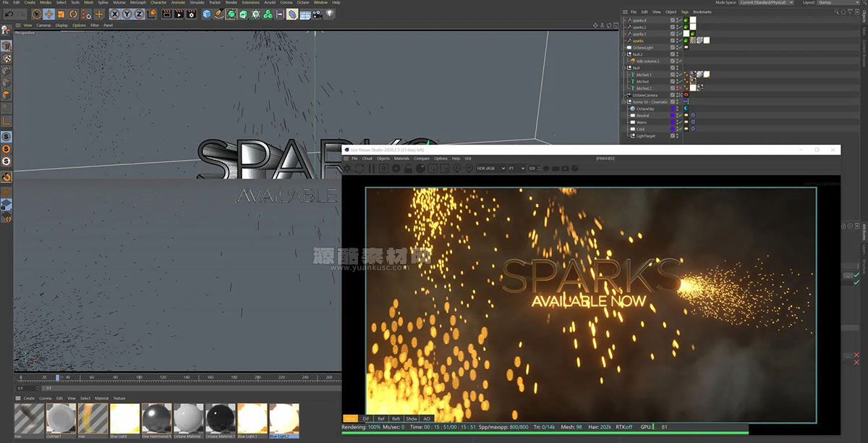The width and height of the screenshot is (868, 443).
Task: Enable the AO pass button in the status bar
Action: click(427, 418)
